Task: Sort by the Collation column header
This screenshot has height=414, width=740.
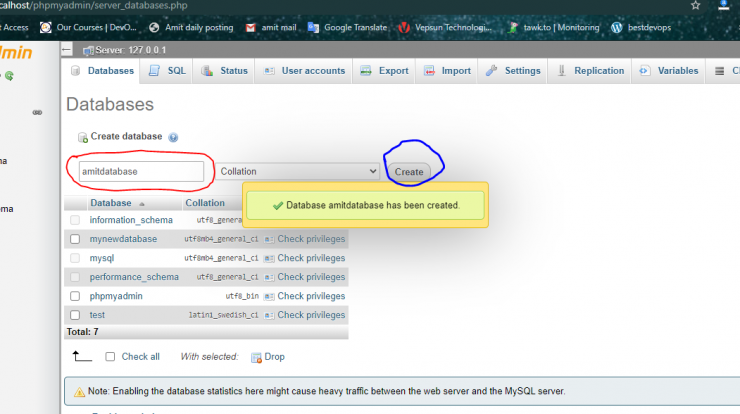Action: (x=205, y=203)
